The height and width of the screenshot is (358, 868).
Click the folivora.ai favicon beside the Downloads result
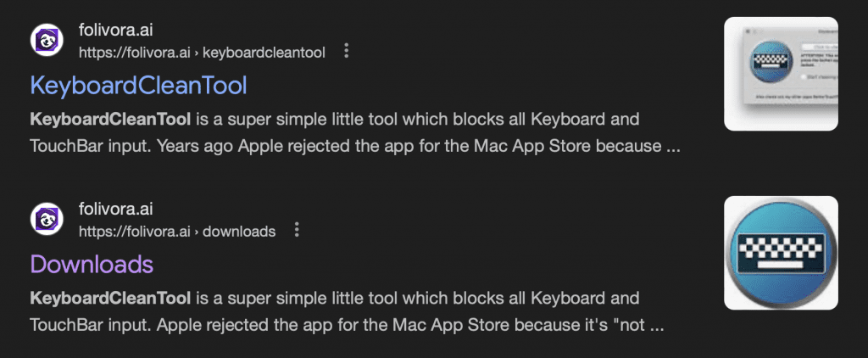(x=47, y=218)
